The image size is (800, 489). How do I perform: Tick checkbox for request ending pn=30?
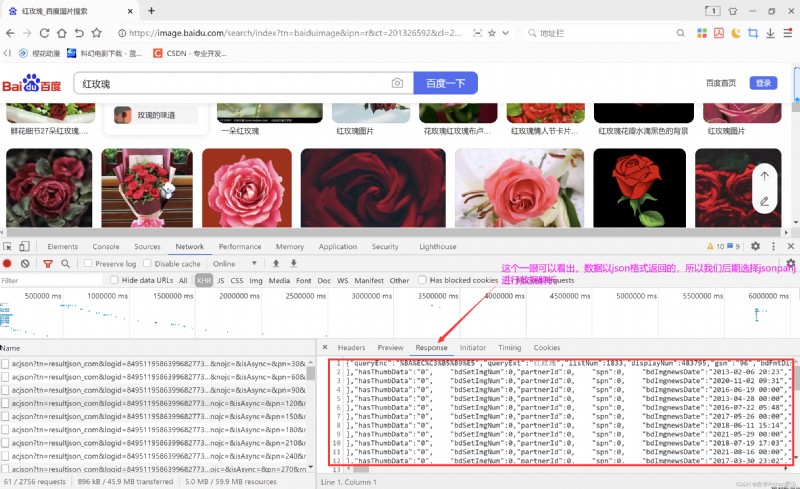coord(5,363)
